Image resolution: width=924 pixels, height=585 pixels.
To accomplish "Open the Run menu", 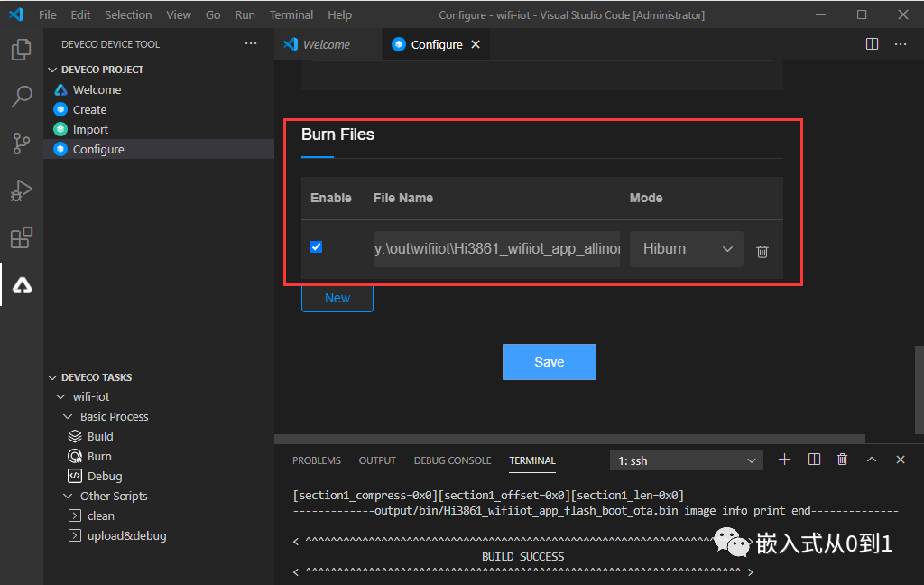I will (245, 14).
